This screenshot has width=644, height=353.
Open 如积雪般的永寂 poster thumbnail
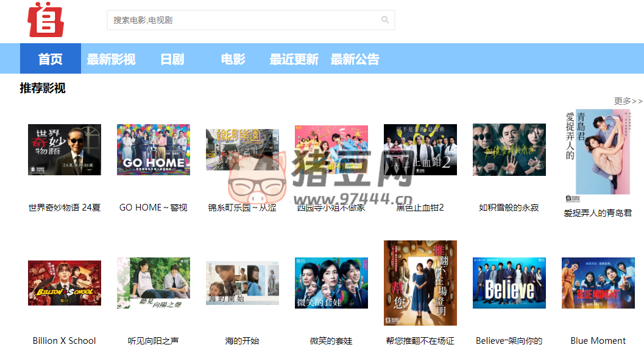pyautogui.click(x=509, y=150)
